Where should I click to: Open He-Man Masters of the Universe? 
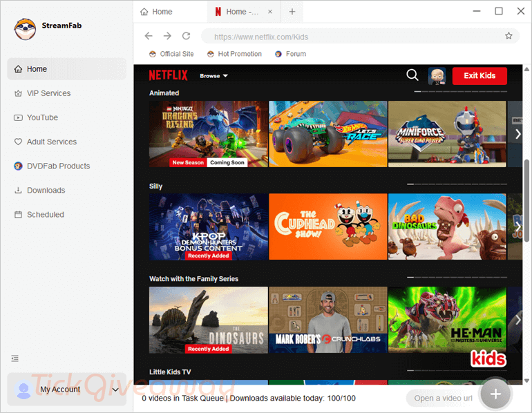[447, 320]
